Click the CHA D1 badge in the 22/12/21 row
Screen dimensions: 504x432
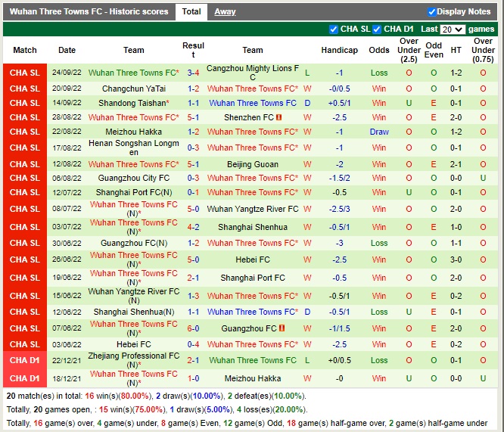tap(25, 360)
